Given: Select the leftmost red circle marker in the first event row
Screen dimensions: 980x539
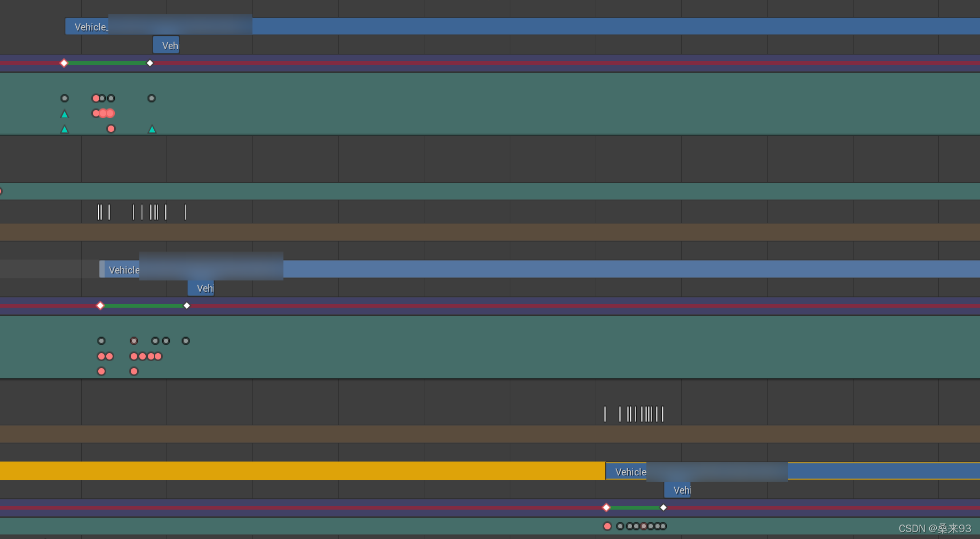Looking at the screenshot, I should click(x=96, y=98).
